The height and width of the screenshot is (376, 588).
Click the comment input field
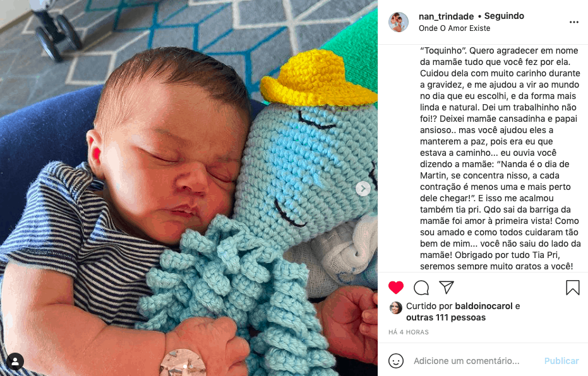475,361
